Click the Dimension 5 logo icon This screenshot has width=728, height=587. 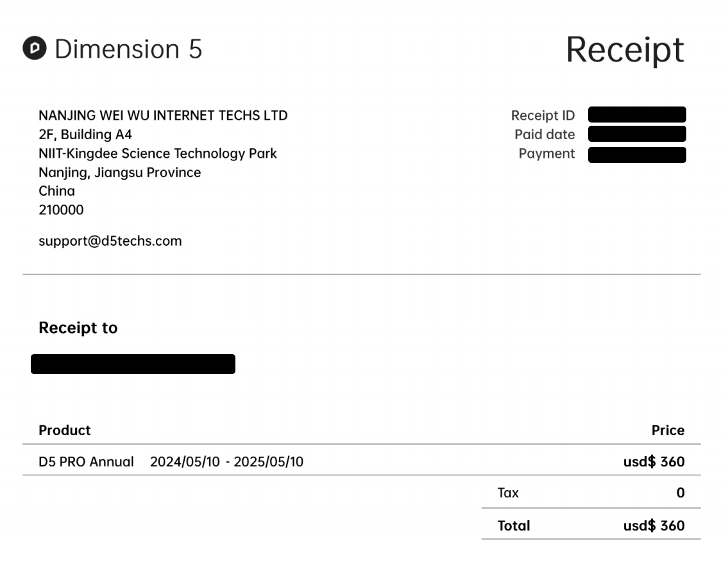35,49
